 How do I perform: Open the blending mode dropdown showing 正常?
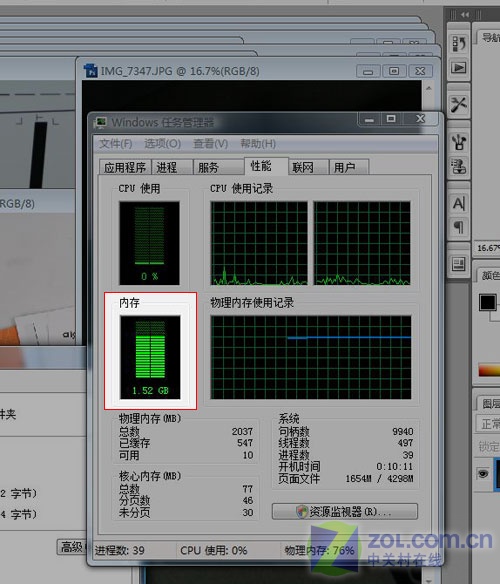[488, 423]
